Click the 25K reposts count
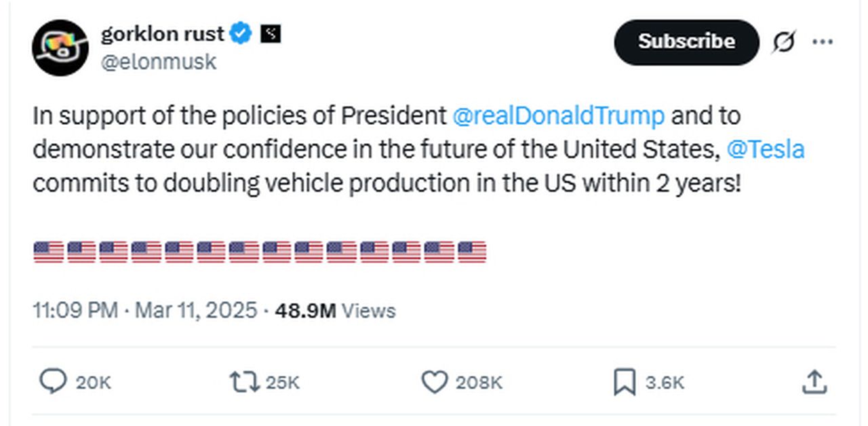This screenshot has width=868, height=426. [x=282, y=383]
